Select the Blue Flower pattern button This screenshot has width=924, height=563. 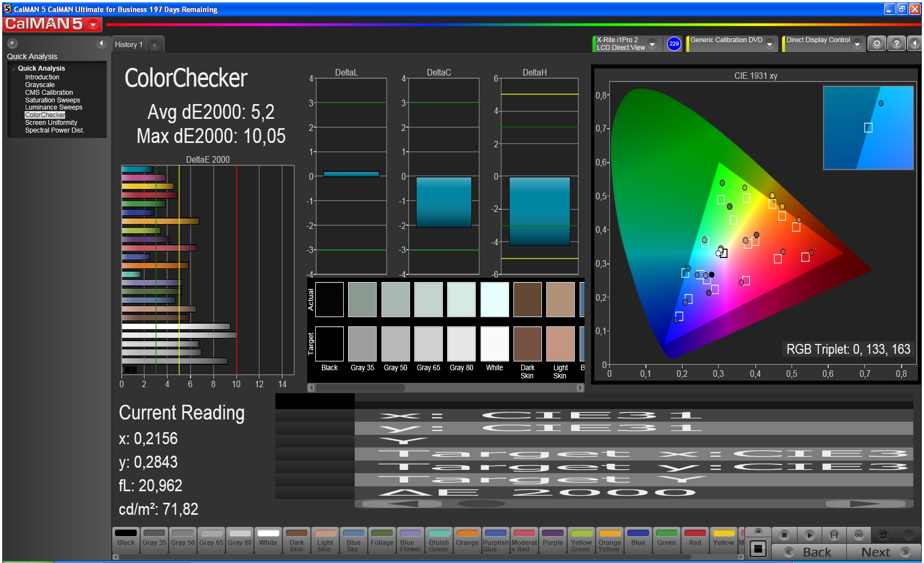coord(411,539)
